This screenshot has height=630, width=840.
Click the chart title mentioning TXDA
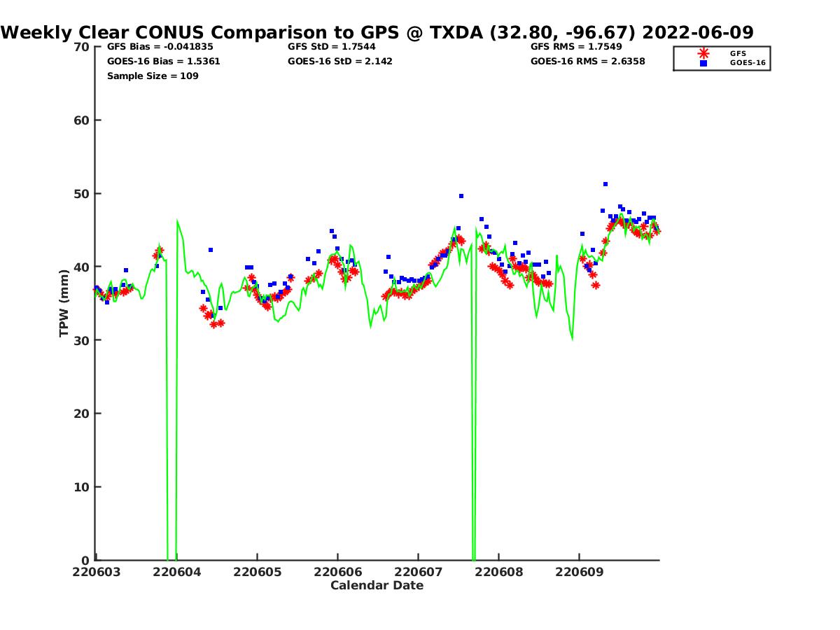pos(377,32)
